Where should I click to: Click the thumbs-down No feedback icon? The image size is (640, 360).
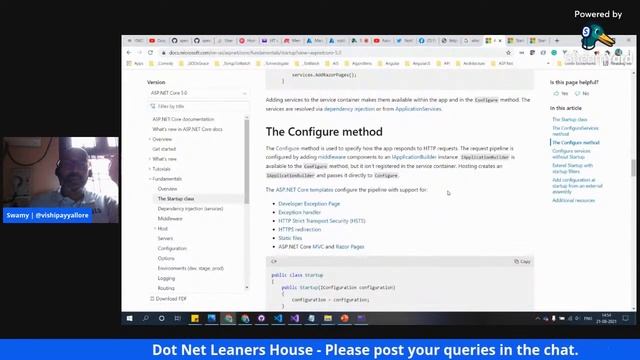[577, 93]
